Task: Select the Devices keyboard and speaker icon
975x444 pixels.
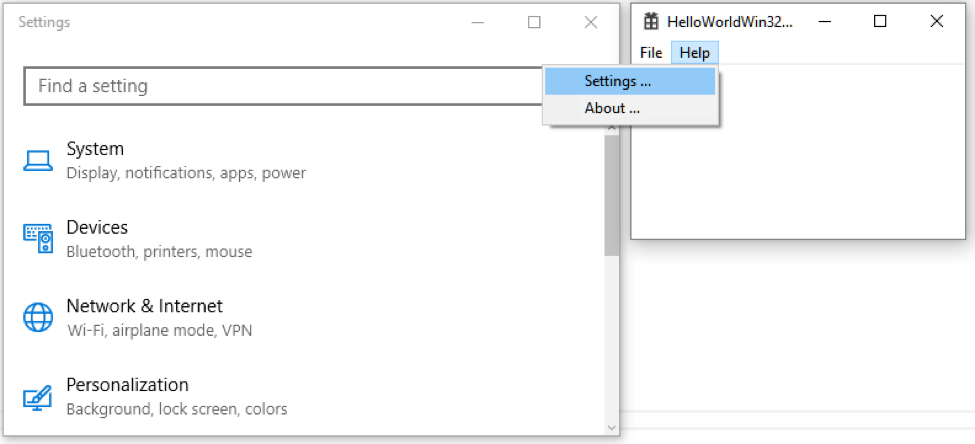Action: pos(39,239)
